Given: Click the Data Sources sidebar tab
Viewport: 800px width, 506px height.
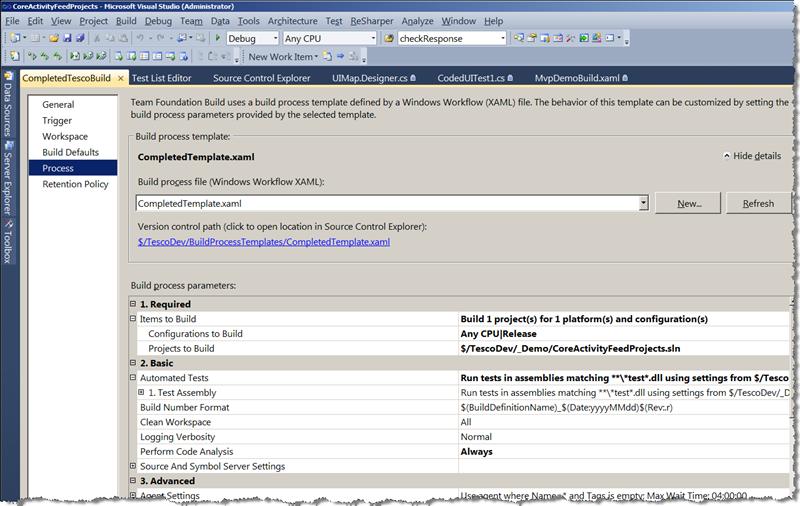Looking at the screenshot, I should 8,105.
